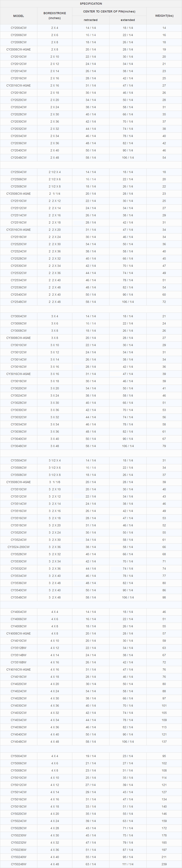
Task: Click the extended sub-column header
Action: [128, 20]
